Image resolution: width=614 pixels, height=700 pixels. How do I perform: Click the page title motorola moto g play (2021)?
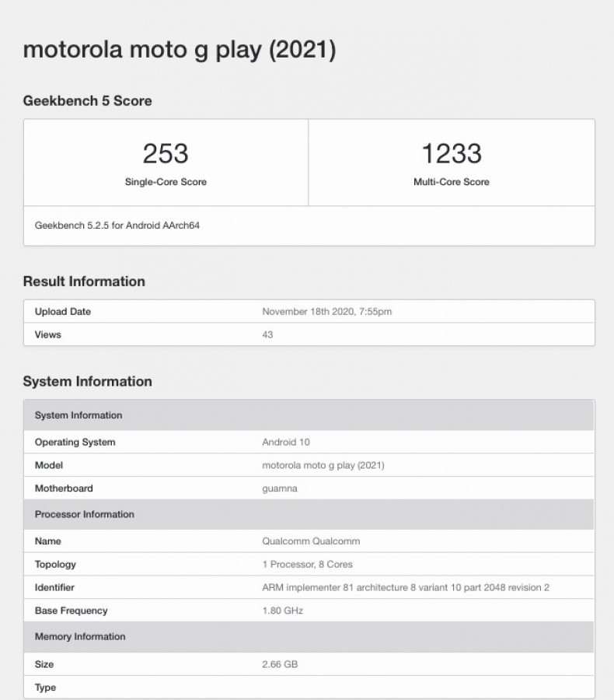[180, 50]
